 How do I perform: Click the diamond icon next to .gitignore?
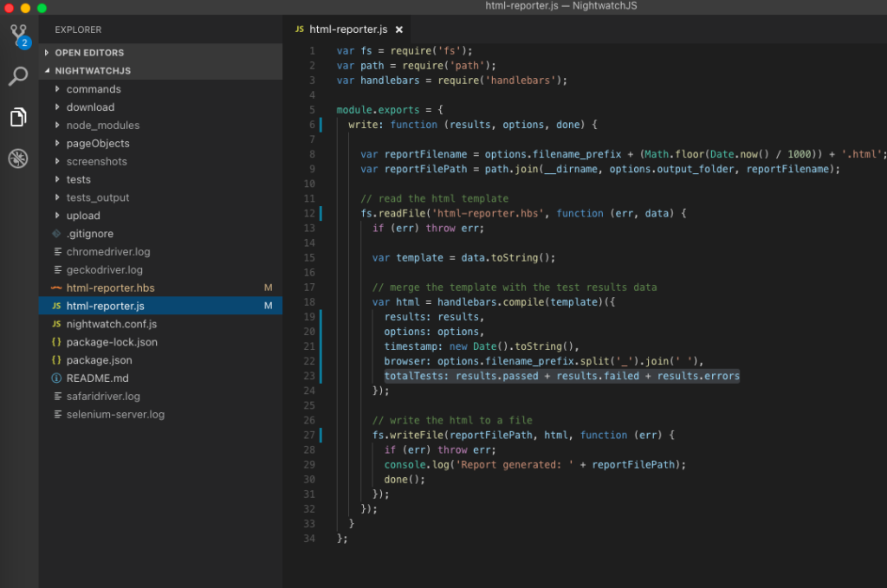[x=55, y=233]
